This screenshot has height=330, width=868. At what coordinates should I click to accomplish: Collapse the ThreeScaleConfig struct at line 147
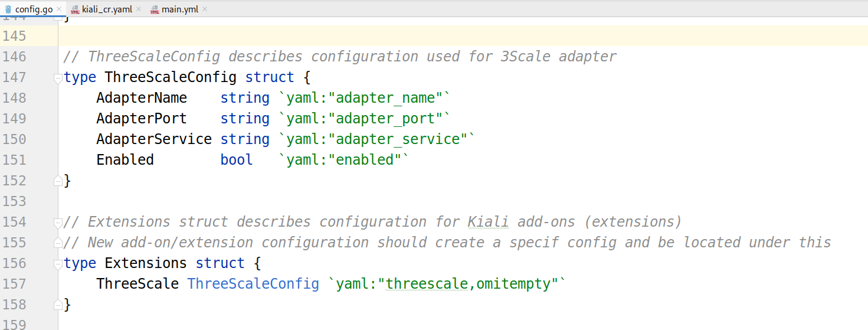[58, 77]
